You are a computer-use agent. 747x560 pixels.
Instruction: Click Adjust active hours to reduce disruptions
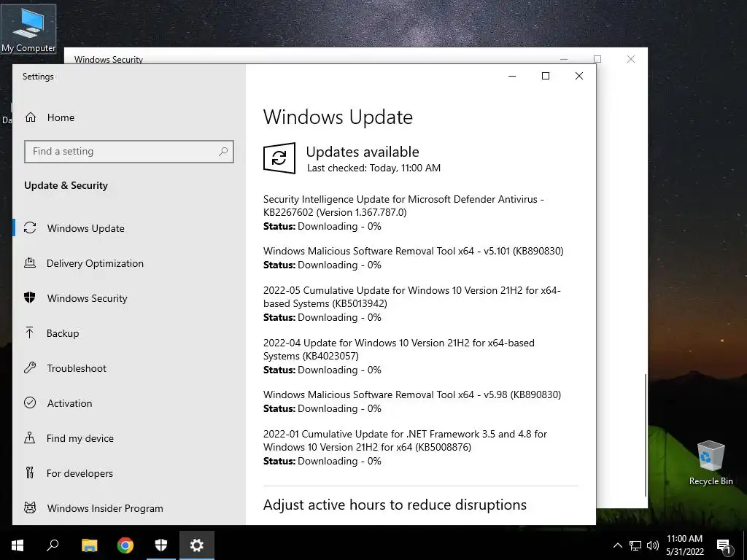click(395, 505)
